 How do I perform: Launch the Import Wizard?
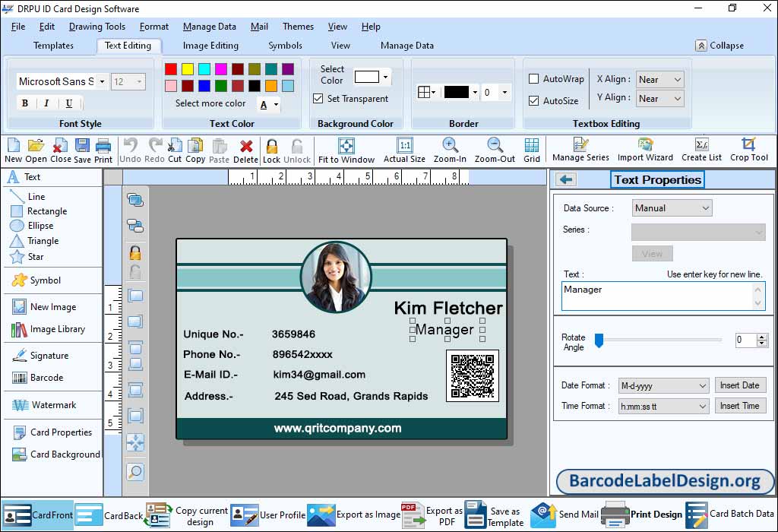(645, 150)
